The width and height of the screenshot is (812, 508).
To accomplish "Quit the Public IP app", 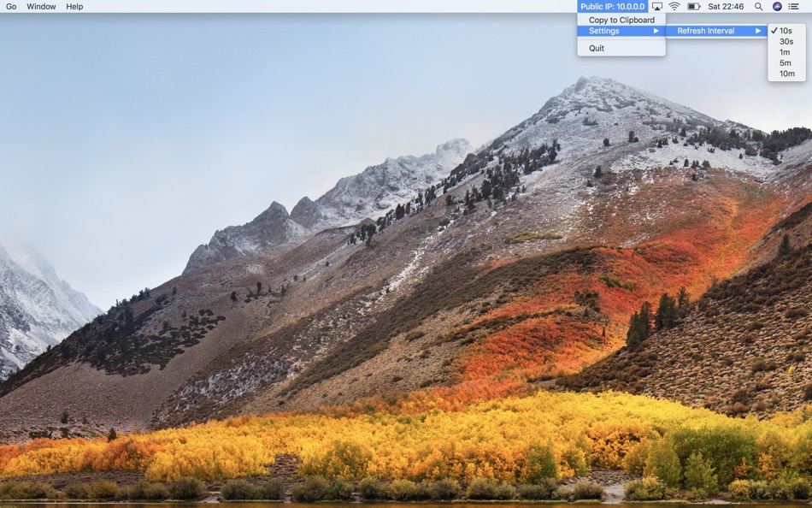I will coord(621,48).
